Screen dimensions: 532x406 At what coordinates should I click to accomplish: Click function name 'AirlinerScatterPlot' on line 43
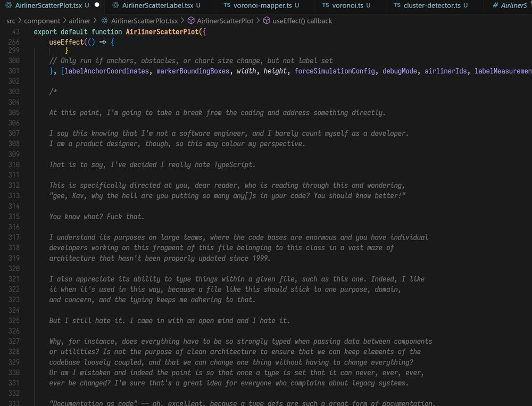click(x=162, y=31)
